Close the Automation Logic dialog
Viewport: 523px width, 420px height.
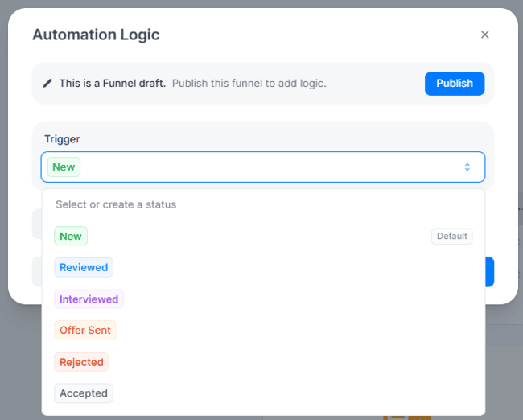point(484,35)
